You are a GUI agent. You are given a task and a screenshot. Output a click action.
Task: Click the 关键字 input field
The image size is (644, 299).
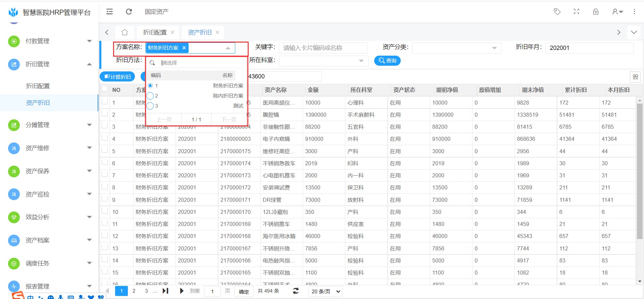click(323, 48)
